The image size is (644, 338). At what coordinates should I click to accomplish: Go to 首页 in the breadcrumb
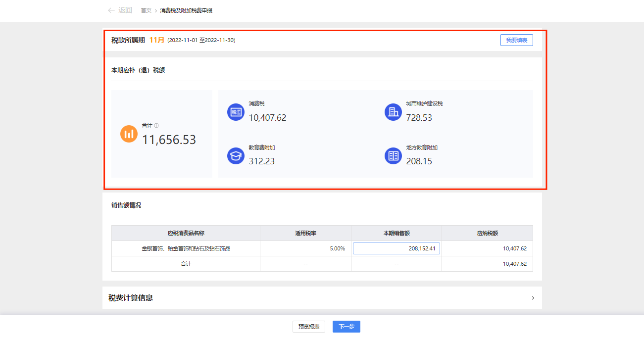point(146,10)
